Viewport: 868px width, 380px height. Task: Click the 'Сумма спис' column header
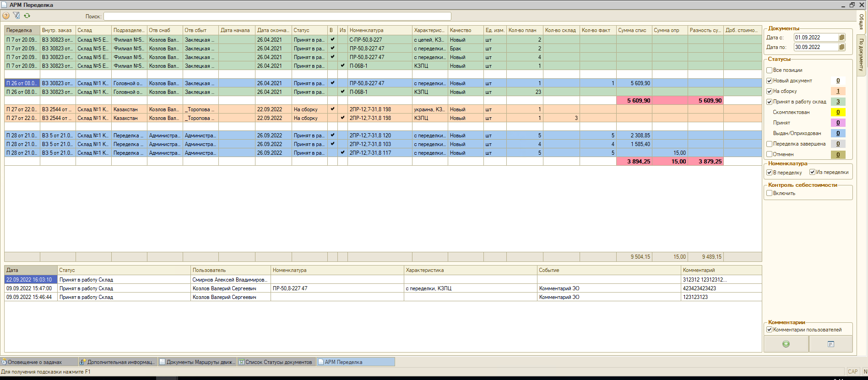634,30
